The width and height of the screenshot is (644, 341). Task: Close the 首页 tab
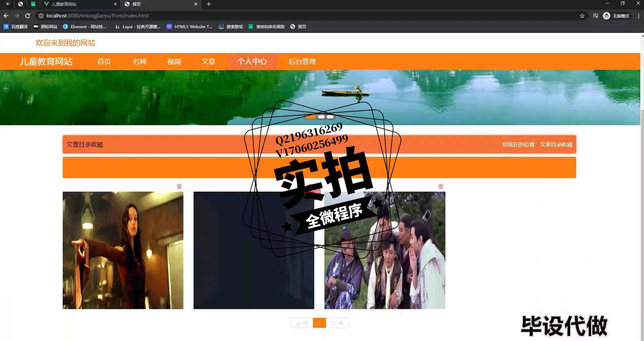196,4
